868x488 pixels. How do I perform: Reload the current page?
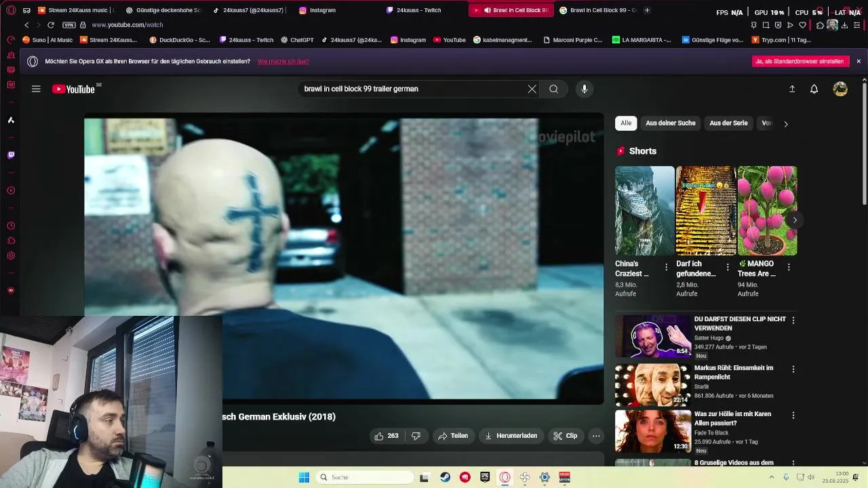click(50, 24)
